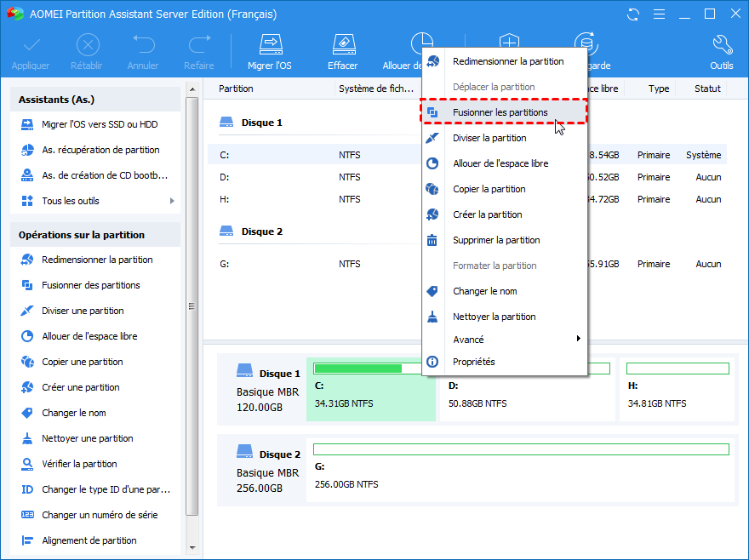
Task: Click the Appliquer toolbar button
Action: (31, 53)
